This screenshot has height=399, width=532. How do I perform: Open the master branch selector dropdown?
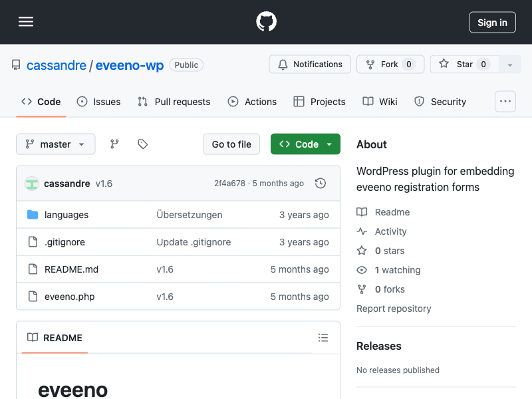point(56,144)
